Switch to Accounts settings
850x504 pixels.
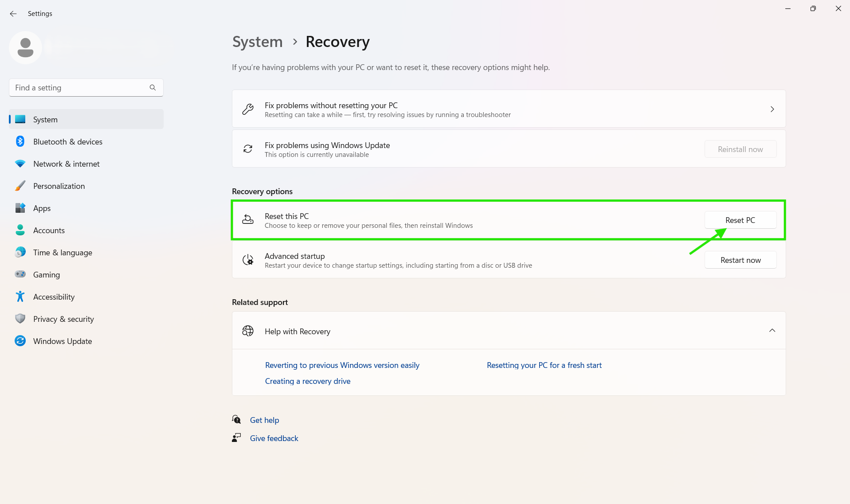click(x=86, y=230)
